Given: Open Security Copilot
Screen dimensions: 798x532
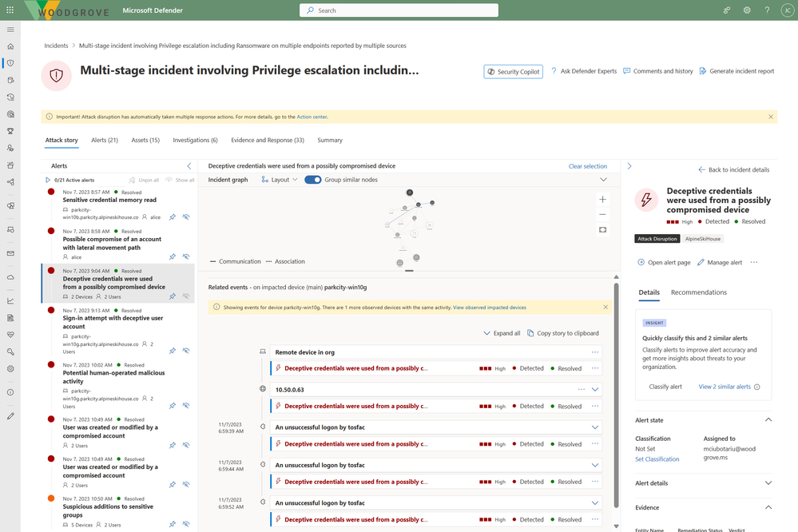Looking at the screenshot, I should pos(513,72).
